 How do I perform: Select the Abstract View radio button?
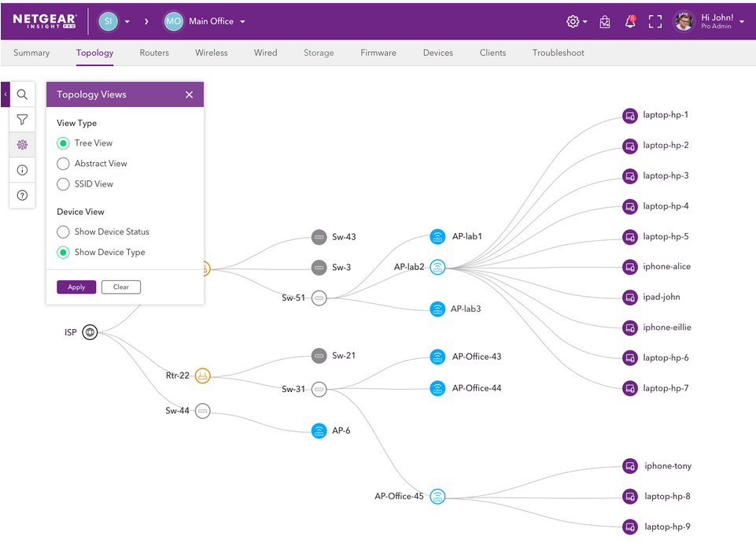pos(64,164)
